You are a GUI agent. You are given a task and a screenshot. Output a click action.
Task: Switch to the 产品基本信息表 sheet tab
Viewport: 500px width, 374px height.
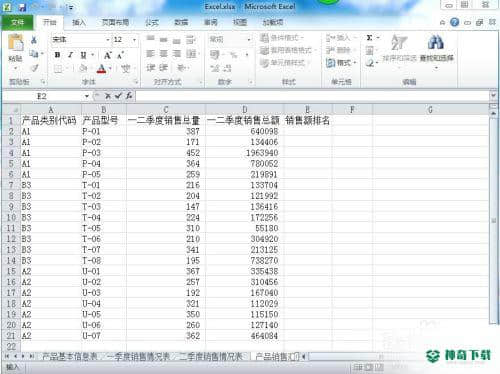click(x=69, y=356)
